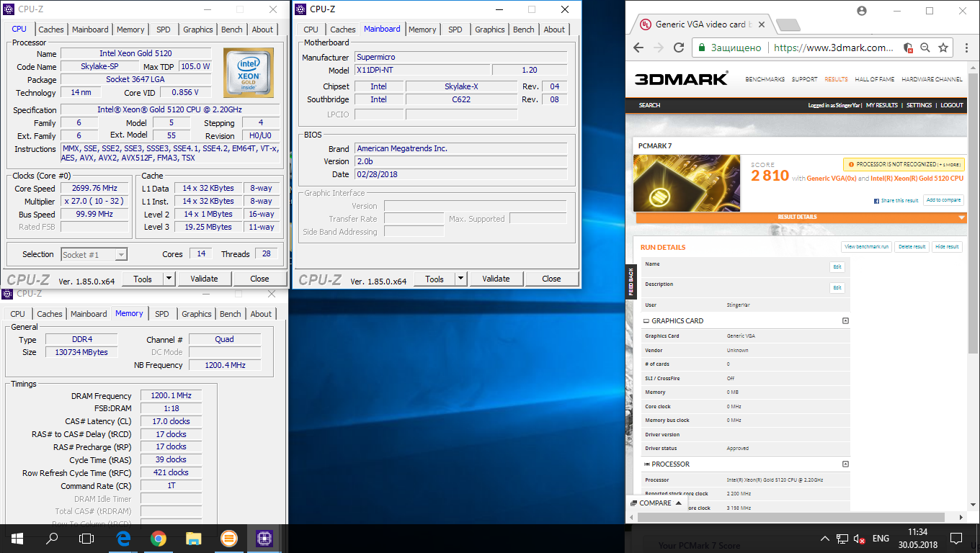Click the Tools button in CPU window
980x553 pixels.
(143, 279)
